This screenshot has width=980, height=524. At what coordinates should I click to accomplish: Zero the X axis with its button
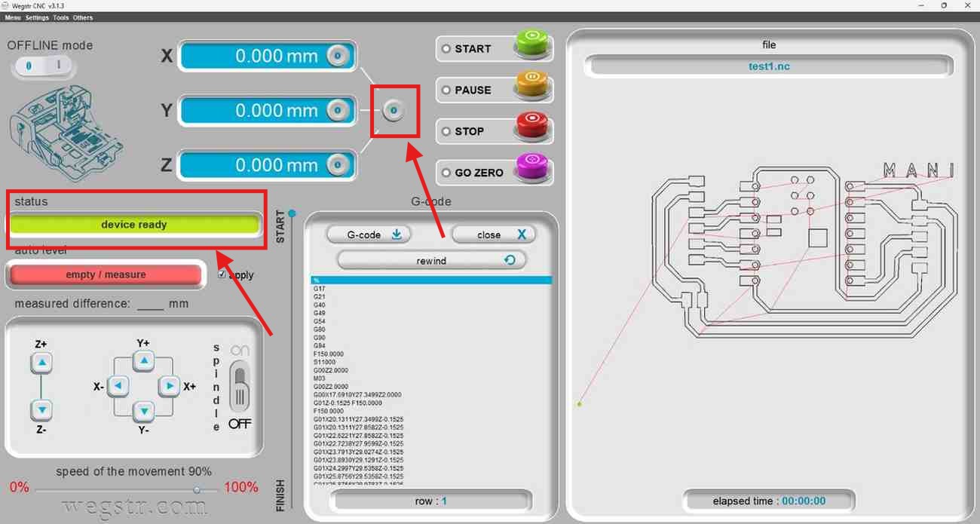tap(338, 56)
